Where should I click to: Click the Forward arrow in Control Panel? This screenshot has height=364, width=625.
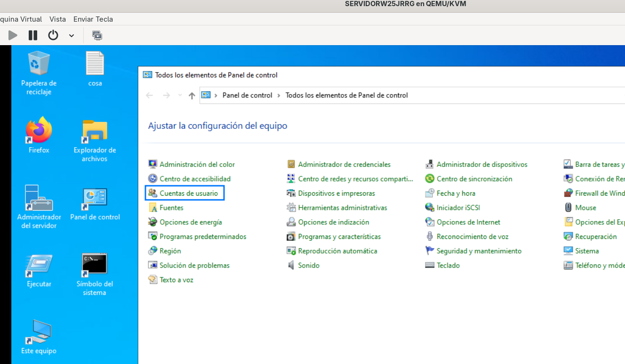[x=166, y=95]
